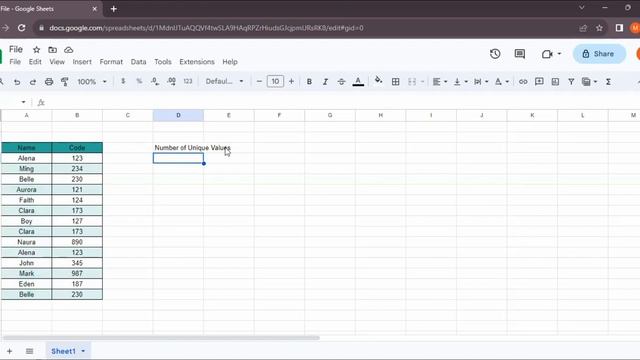Add a new sheet
640x360 pixels.
(9, 351)
